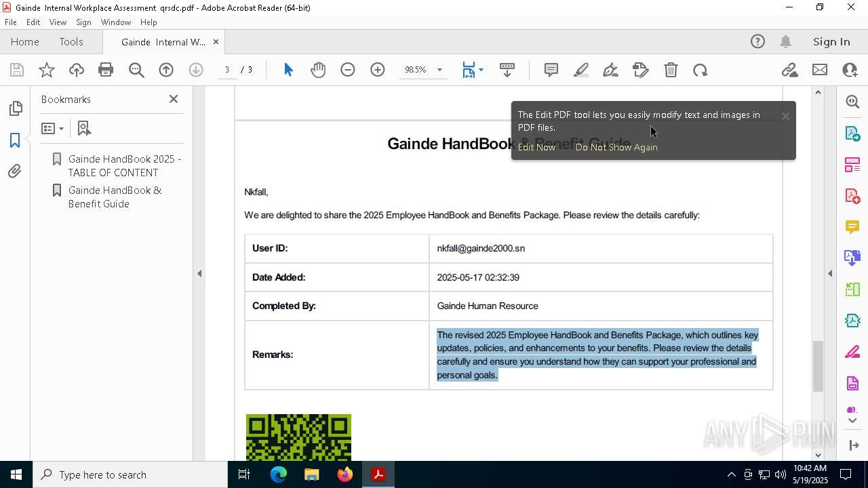Switch to the Home tab
The height and width of the screenshot is (488, 868).
pyautogui.click(x=25, y=42)
